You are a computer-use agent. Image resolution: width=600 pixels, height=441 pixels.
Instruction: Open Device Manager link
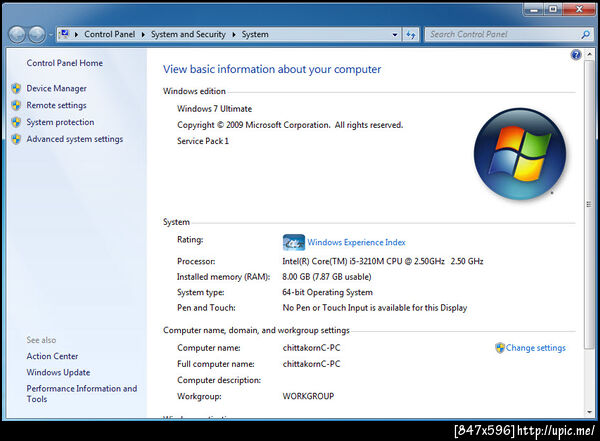(56, 88)
